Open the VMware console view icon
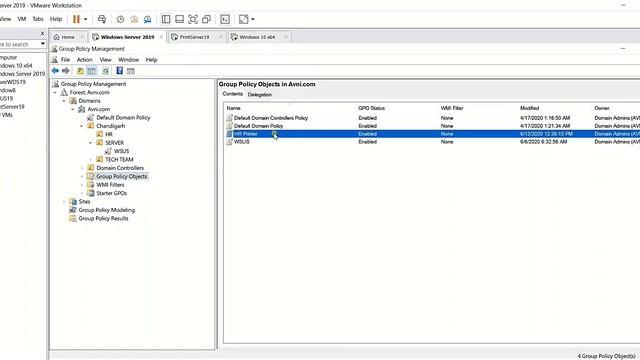Viewport: 640px width, 360px height. click(x=225, y=19)
